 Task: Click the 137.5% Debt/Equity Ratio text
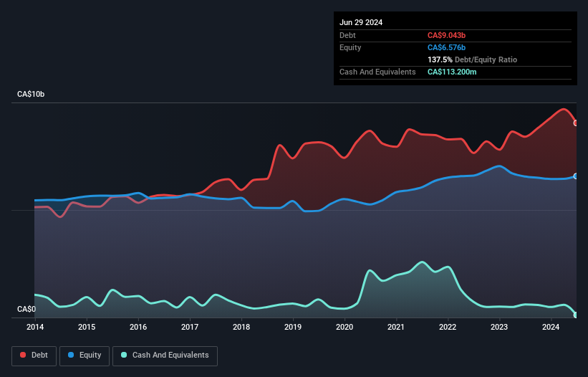(472, 59)
